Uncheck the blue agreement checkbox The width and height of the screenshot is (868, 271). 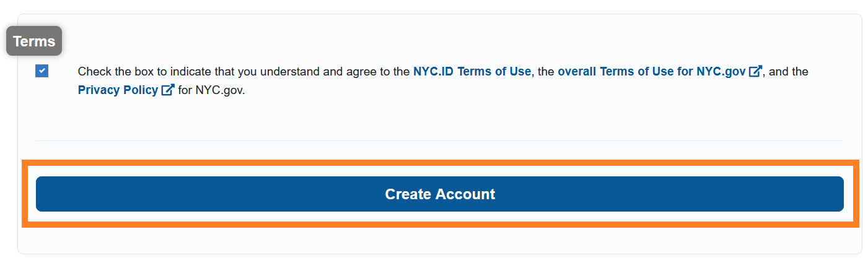42,71
